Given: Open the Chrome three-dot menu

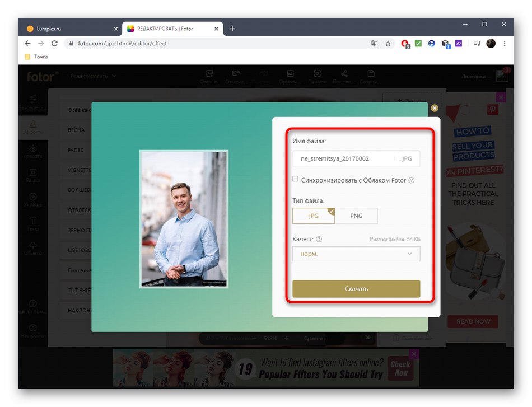Looking at the screenshot, I should coord(505,44).
